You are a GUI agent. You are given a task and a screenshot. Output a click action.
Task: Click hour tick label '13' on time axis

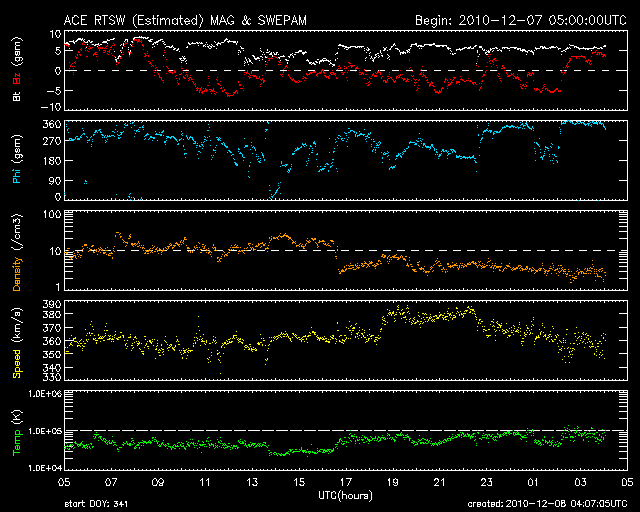coord(252,482)
